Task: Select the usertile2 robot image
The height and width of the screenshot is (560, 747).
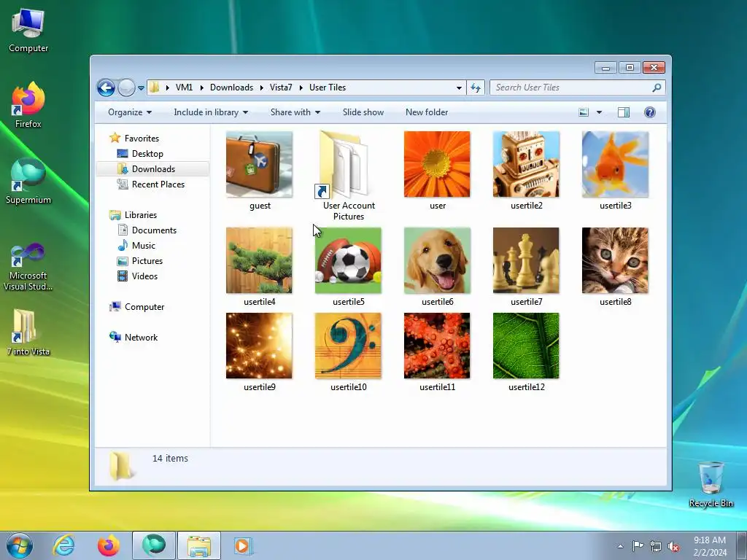Action: [x=526, y=164]
